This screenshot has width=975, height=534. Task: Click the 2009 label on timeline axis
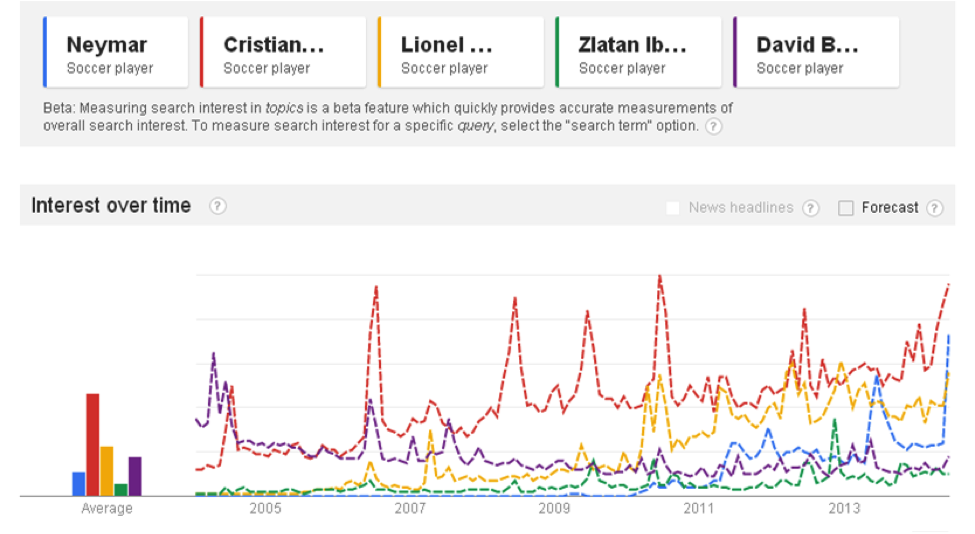pos(554,508)
